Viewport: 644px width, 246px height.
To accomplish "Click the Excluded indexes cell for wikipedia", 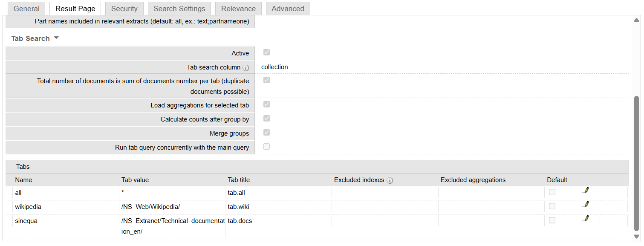I will pyautogui.click(x=385, y=207).
